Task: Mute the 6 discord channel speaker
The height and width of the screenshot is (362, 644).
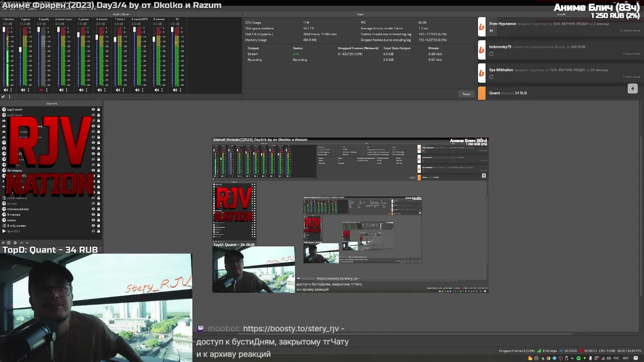Action: coord(100,90)
